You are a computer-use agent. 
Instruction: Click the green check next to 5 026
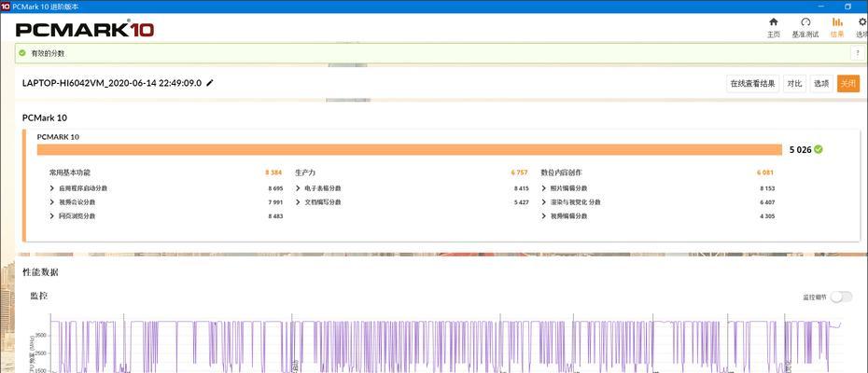(819, 149)
